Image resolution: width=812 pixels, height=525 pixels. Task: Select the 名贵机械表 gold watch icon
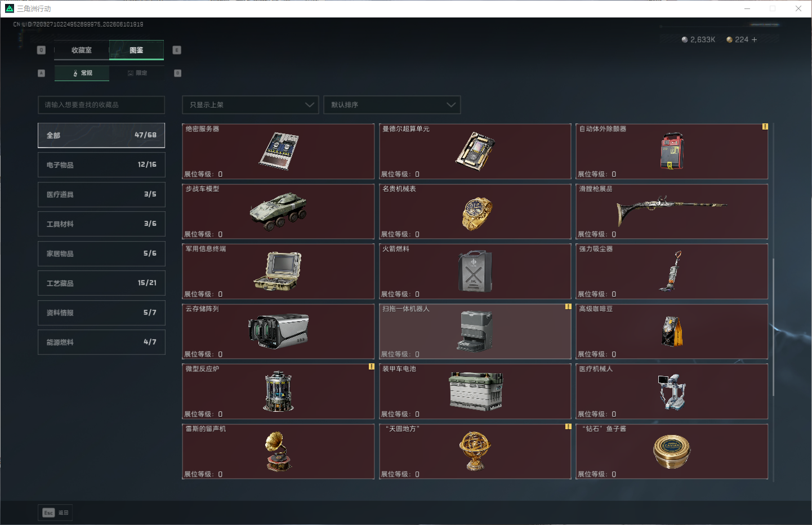(x=476, y=213)
